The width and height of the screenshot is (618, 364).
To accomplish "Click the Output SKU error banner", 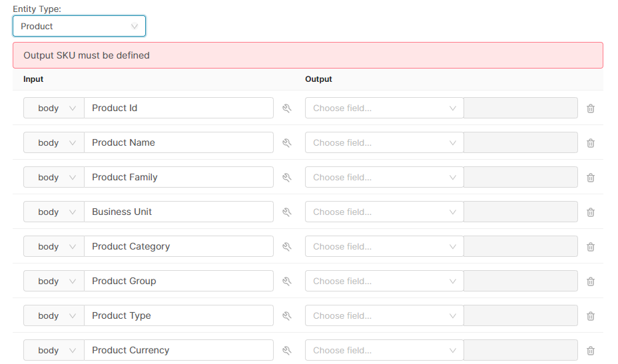I will tap(308, 55).
